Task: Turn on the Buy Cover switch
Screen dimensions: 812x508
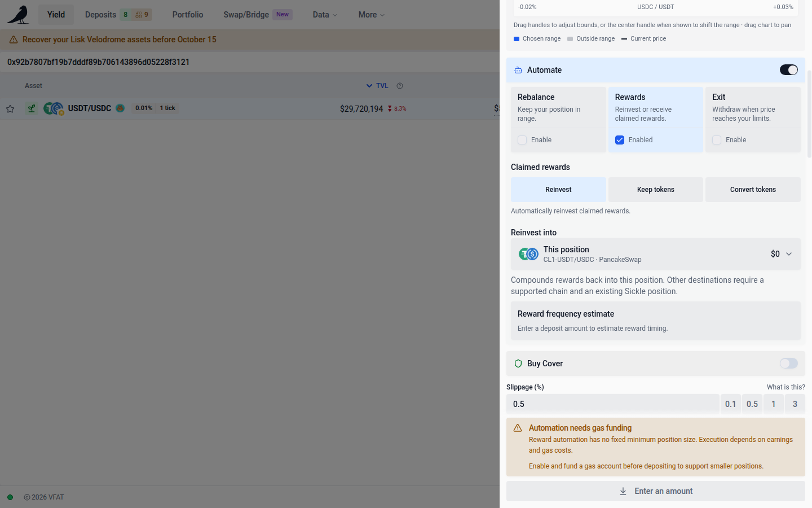Action: (x=789, y=364)
